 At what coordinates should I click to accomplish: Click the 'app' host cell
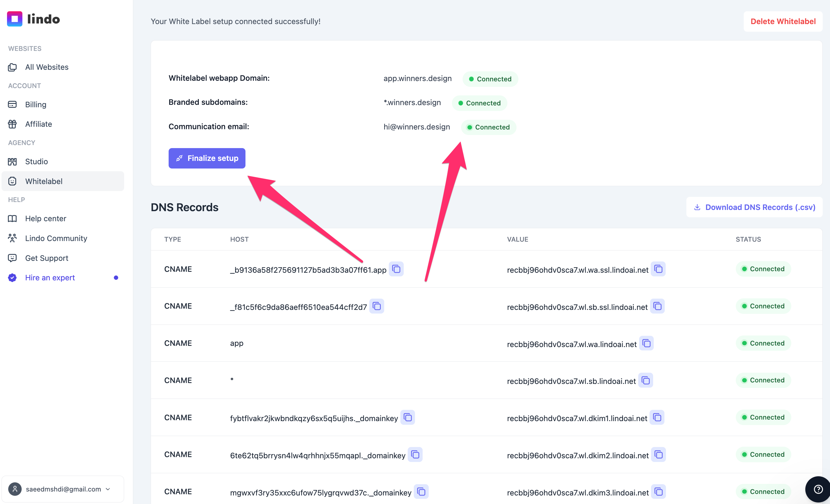(237, 343)
